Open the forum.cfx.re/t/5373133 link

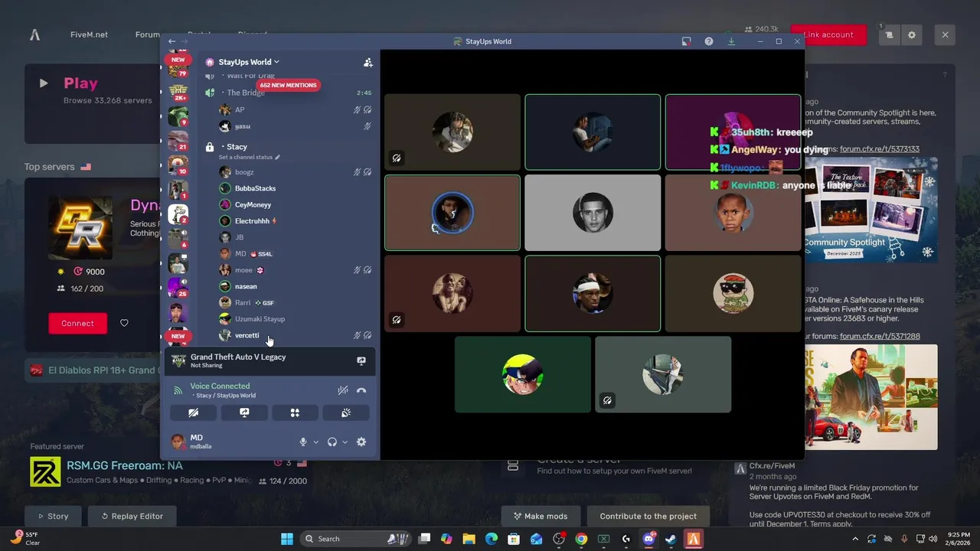(x=880, y=148)
